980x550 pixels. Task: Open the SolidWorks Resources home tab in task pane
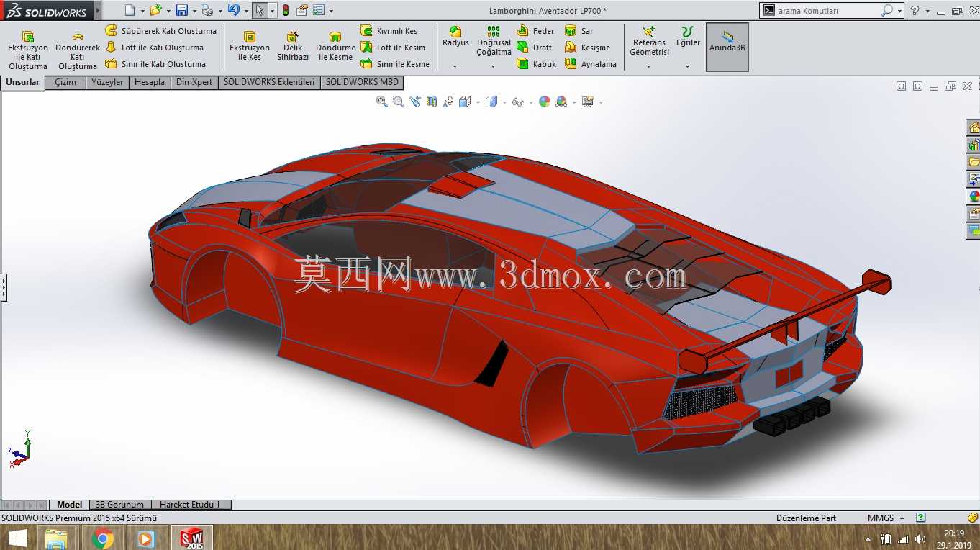pyautogui.click(x=974, y=127)
